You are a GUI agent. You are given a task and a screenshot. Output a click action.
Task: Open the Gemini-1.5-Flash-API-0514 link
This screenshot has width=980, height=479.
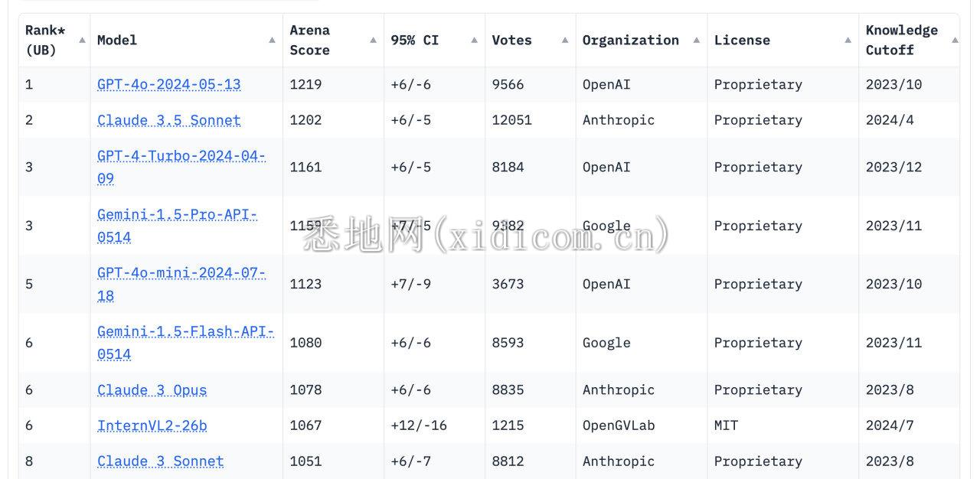click(185, 332)
